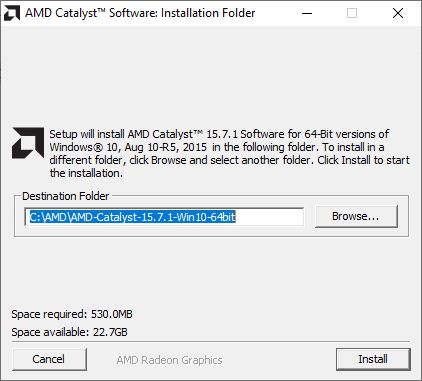Open the AMD icon system menu in title bar
This screenshot has height=381, width=422.
12,13
